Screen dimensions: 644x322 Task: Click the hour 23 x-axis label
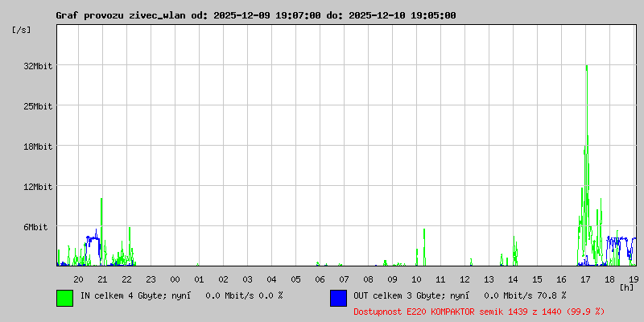click(x=151, y=279)
